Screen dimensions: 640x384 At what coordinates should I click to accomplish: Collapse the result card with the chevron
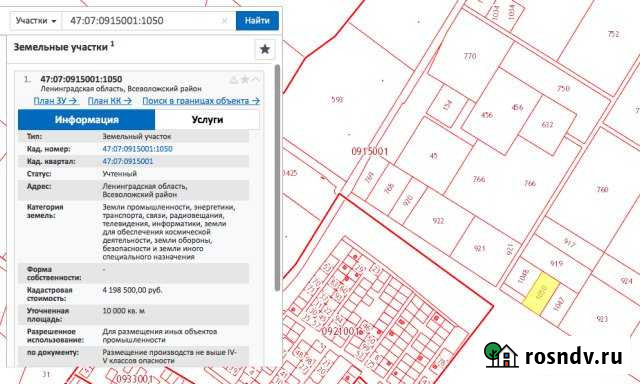(x=256, y=79)
